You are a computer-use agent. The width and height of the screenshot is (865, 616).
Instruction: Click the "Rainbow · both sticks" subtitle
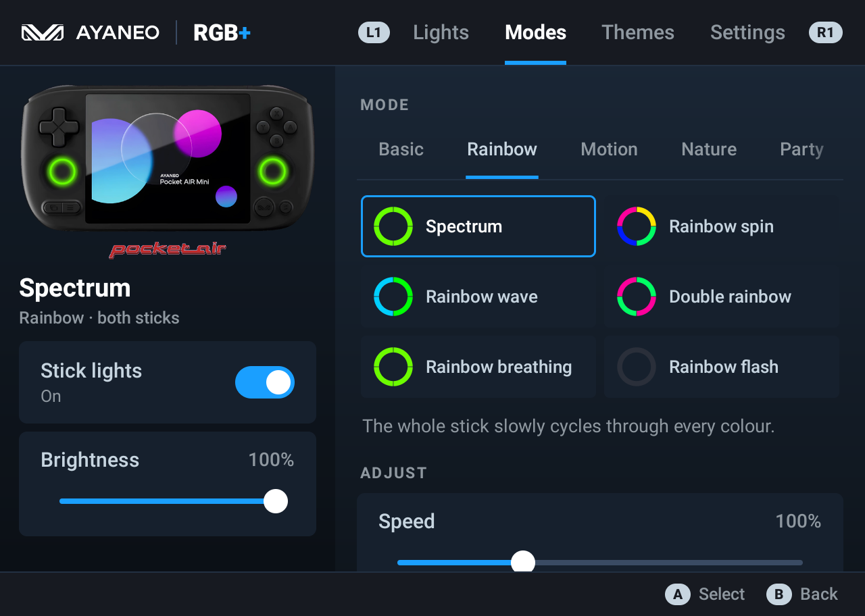pyautogui.click(x=99, y=317)
